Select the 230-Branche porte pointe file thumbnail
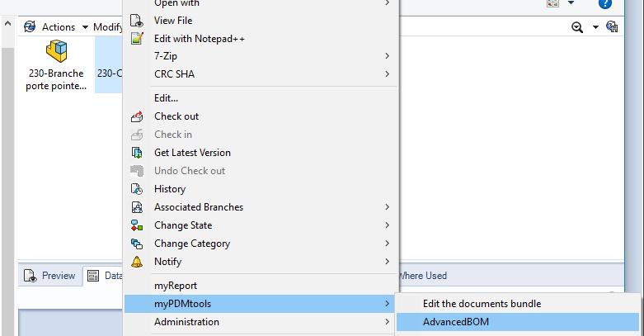 56,64
